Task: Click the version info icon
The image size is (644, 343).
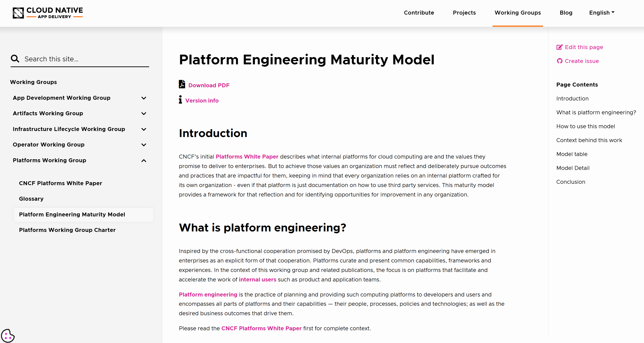Action: [180, 100]
